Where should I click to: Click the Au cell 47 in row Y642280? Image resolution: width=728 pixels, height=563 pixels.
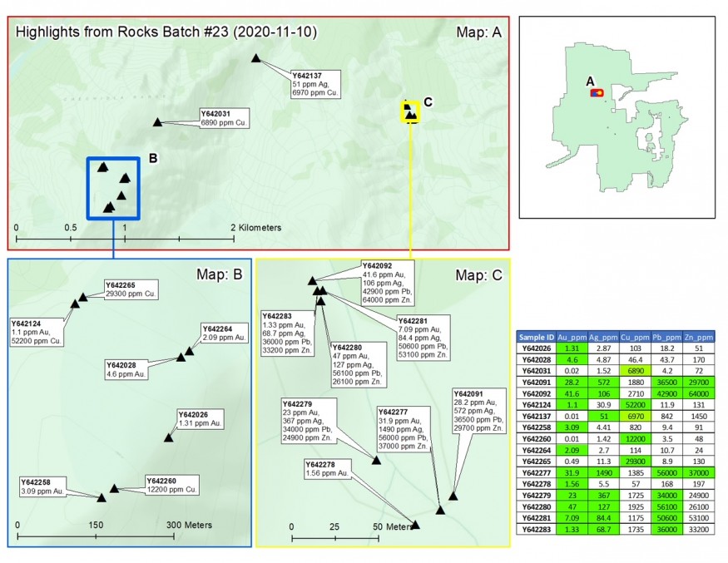572,506
